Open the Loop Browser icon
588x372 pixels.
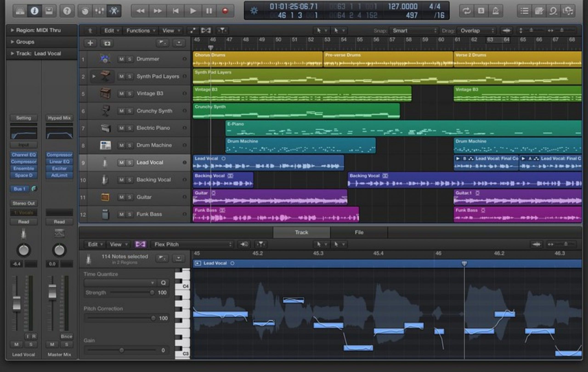(x=553, y=11)
